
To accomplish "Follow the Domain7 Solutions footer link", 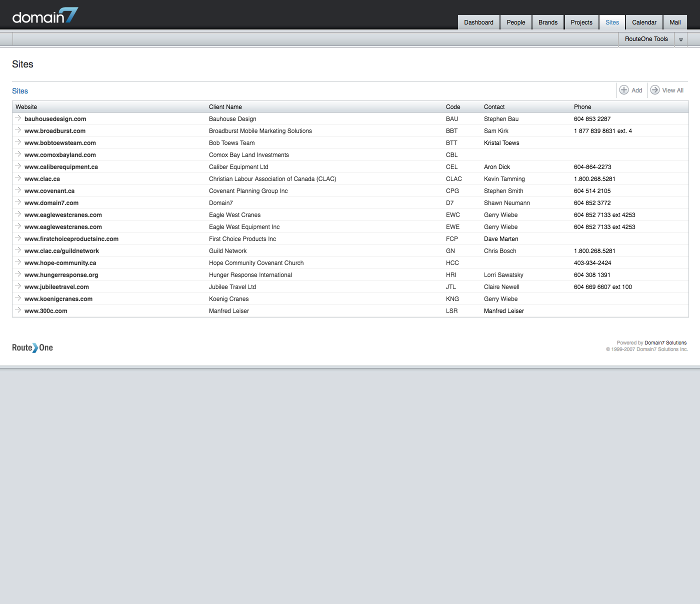I will (x=665, y=343).
